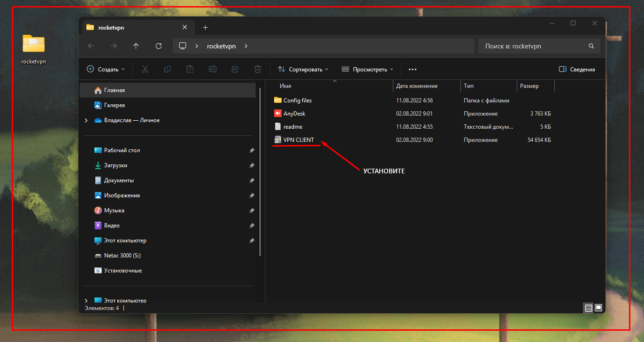Image resolution: width=644 pixels, height=342 pixels.
Task: Open Загрузки in the sidebar
Action: 115,165
